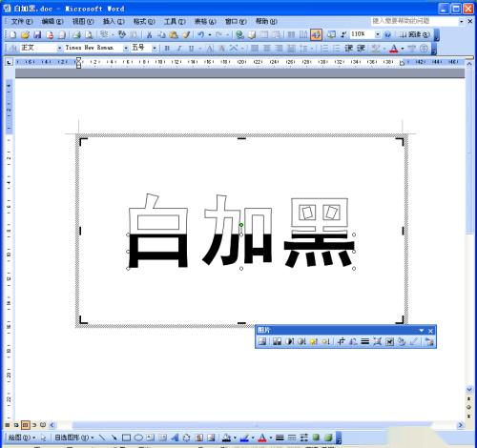477x448 pixels.
Task: Apply line color with the brush icon
Action: point(244,438)
